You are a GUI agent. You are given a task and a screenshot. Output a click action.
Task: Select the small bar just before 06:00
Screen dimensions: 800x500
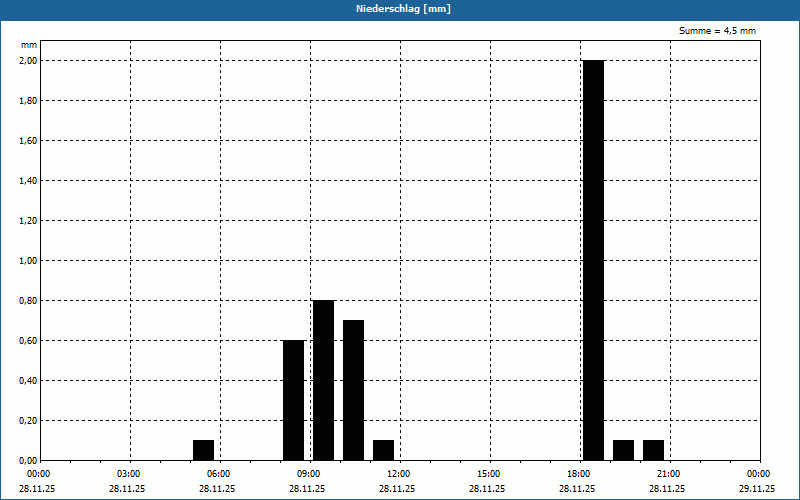click(204, 451)
